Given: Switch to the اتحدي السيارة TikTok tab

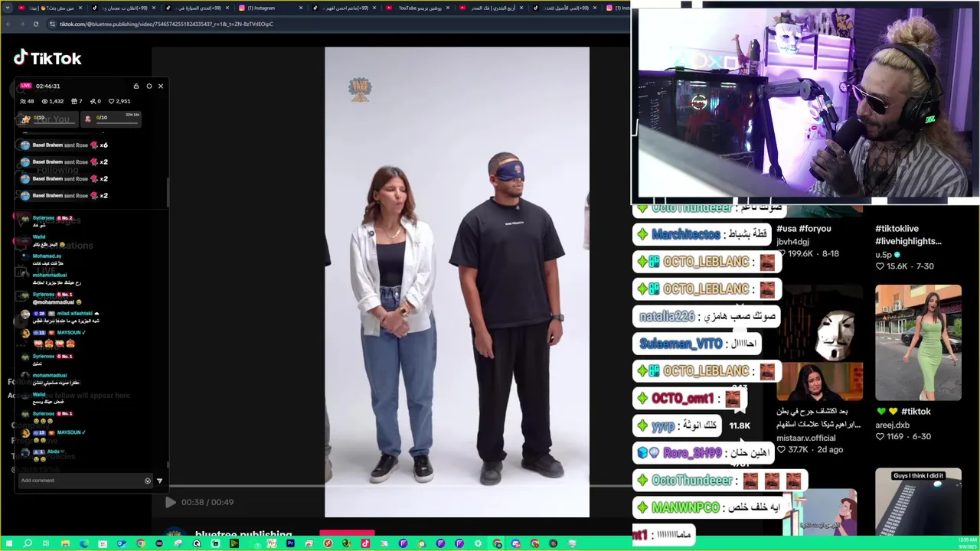Looking at the screenshot, I should click(195, 8).
